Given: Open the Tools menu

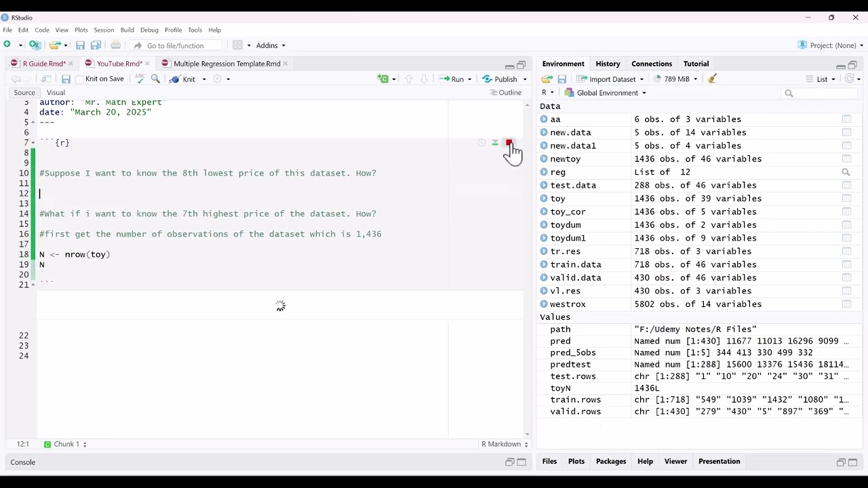Looking at the screenshot, I should pyautogui.click(x=195, y=30).
